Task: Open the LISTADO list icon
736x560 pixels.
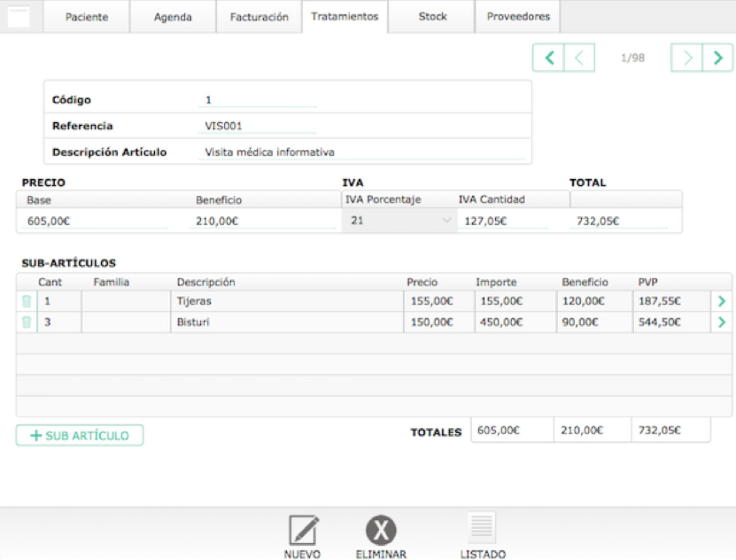Action: [x=482, y=527]
